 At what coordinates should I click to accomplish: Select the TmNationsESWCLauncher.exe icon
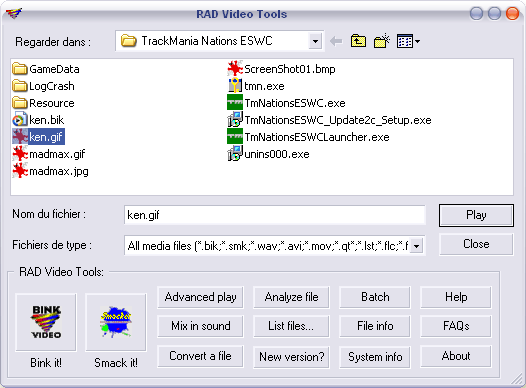click(x=235, y=136)
